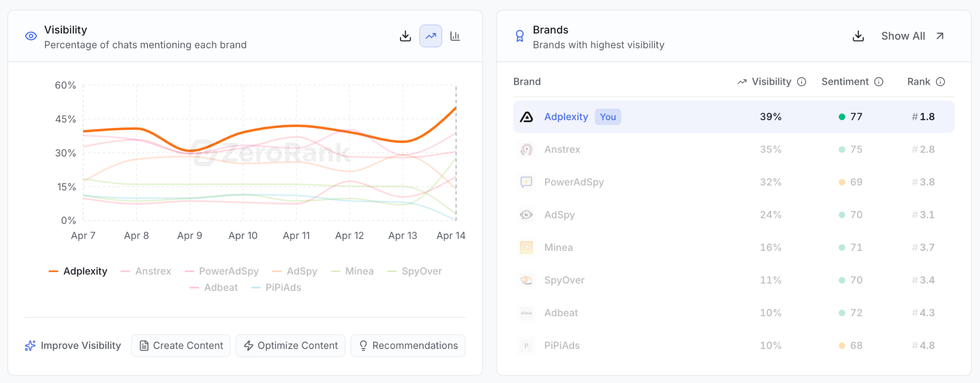Viewport: 980px width, 383px height.
Task: Click the Brands award ribbon icon
Action: click(520, 36)
